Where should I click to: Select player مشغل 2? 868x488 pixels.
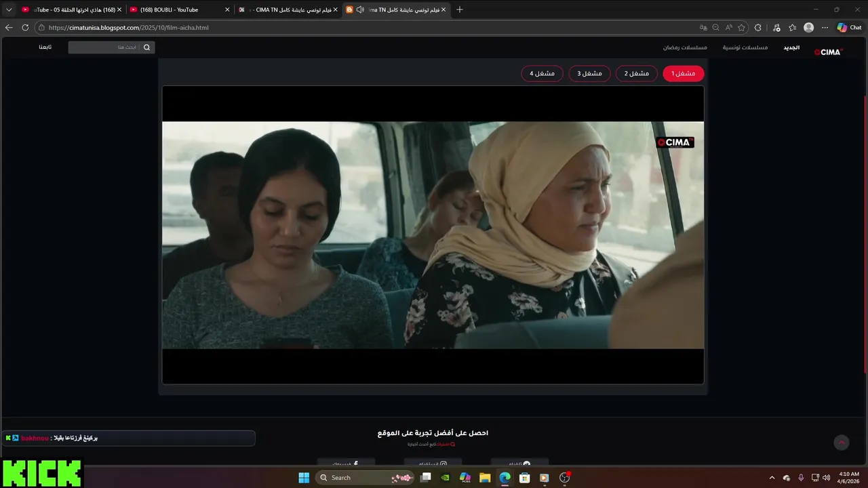(637, 73)
